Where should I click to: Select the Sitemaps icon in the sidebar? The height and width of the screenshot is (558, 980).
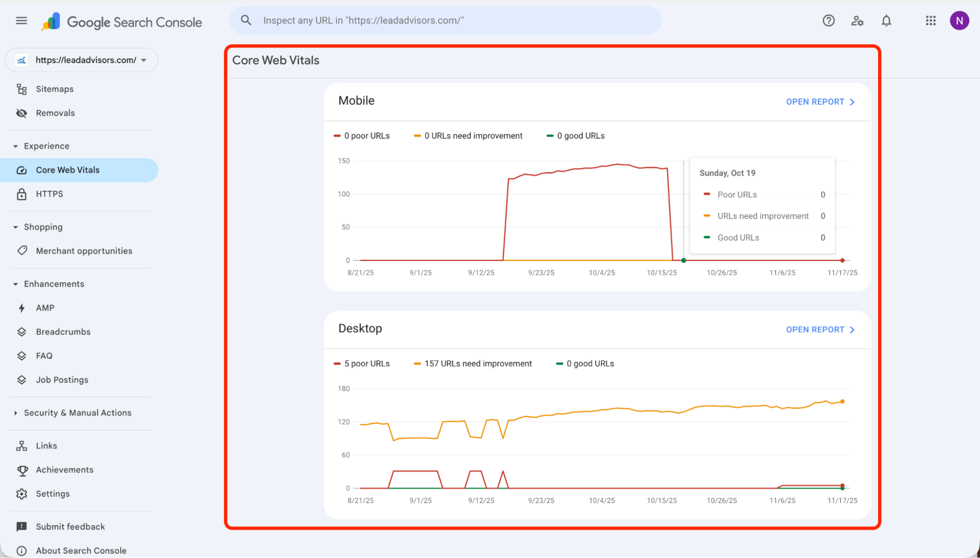point(22,89)
